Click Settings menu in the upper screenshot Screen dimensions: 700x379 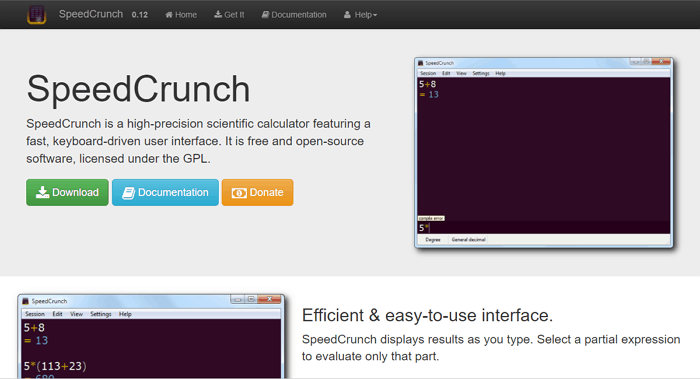coord(481,73)
